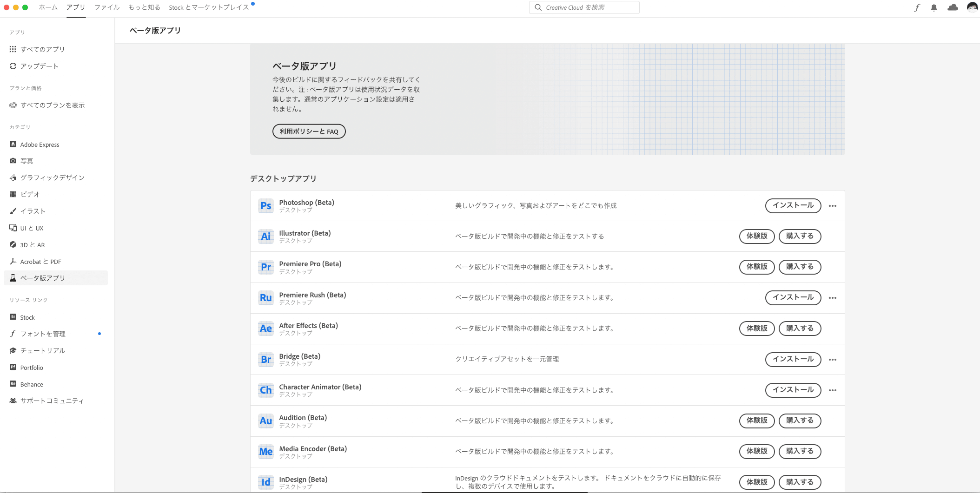Install Character Animator (Beta)
The height and width of the screenshot is (493, 980).
(x=793, y=390)
